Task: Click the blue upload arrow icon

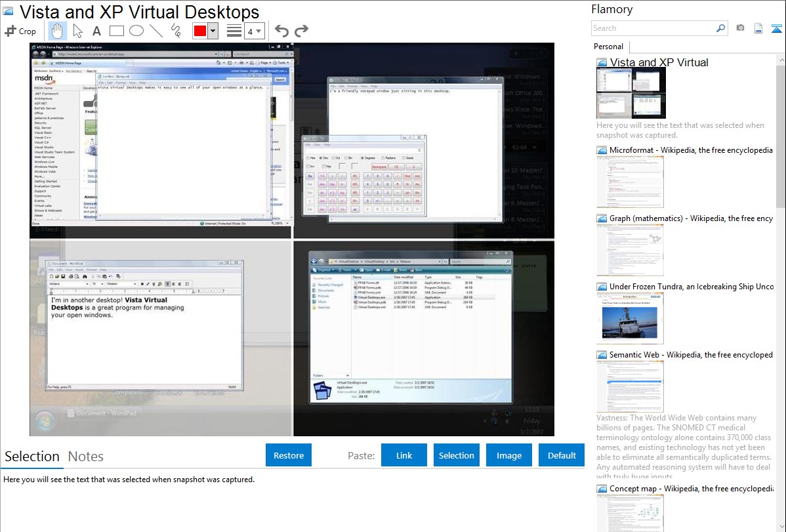Action: [776, 28]
